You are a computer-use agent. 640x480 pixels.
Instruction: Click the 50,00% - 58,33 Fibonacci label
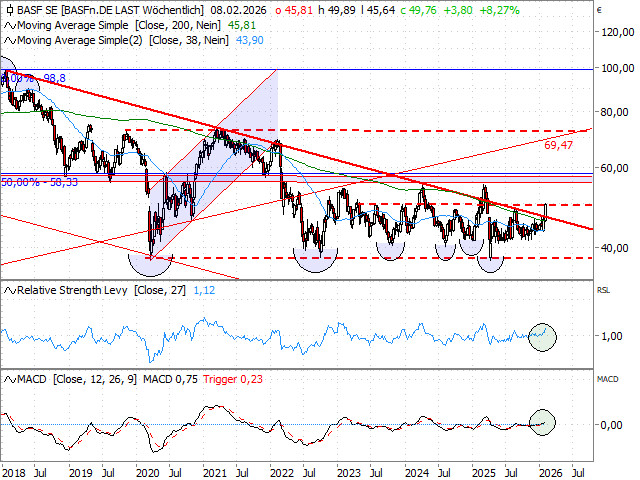[x=39, y=182]
